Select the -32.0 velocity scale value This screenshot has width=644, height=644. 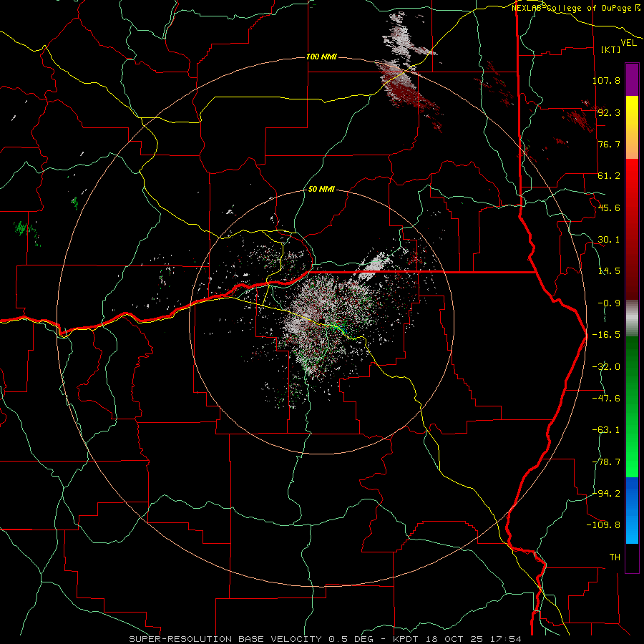point(606,367)
